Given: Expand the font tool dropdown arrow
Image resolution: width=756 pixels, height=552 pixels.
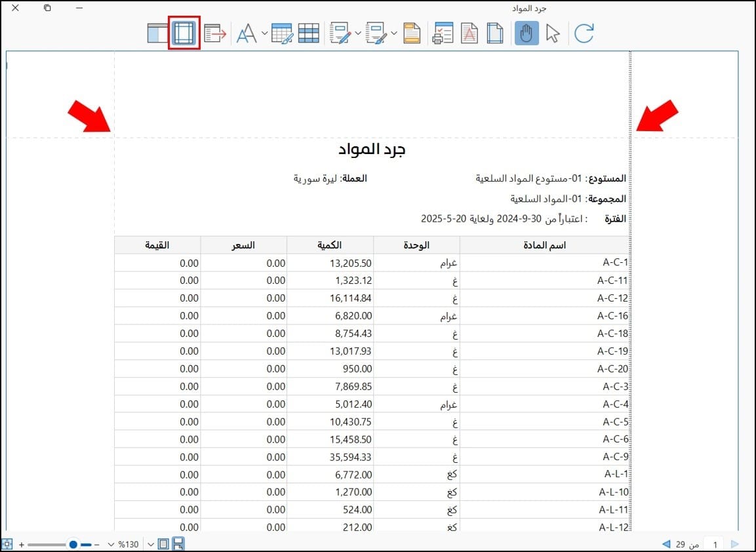Looking at the screenshot, I should pos(265,33).
